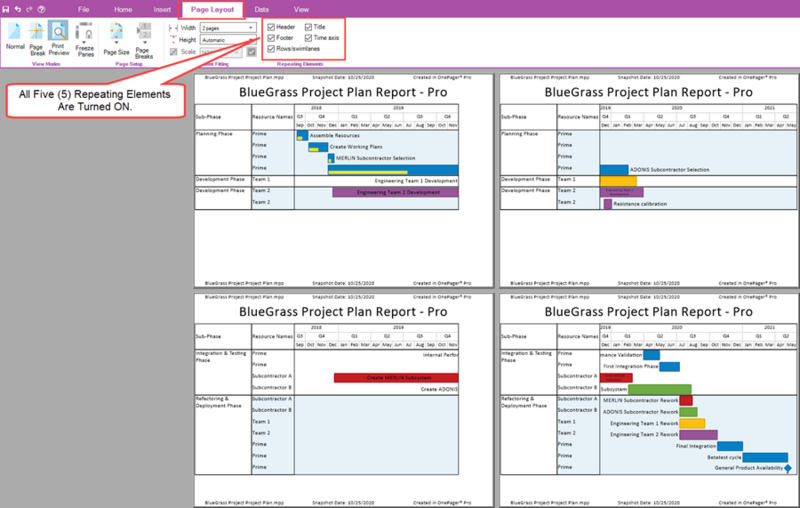800x508 pixels.
Task: Open the Data ribbon tab
Action: tap(262, 9)
